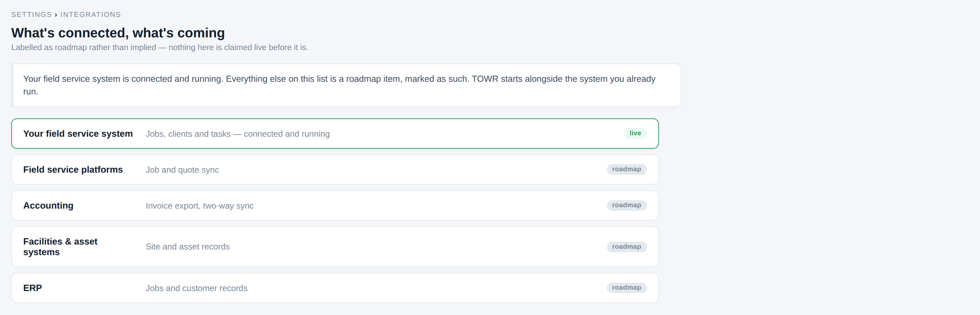The width and height of the screenshot is (980, 315).
Task: Click the Integrations breadcrumb
Action: pyautogui.click(x=90, y=14)
